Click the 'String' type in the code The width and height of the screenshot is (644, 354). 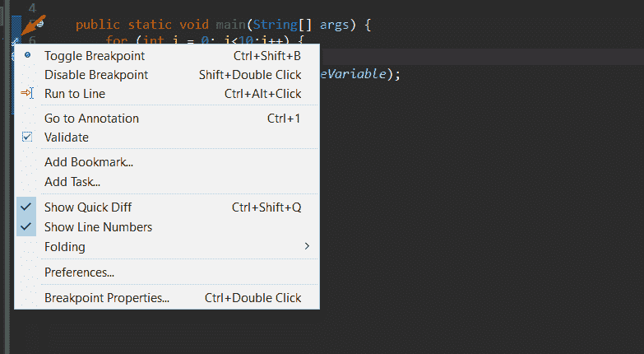[276, 25]
